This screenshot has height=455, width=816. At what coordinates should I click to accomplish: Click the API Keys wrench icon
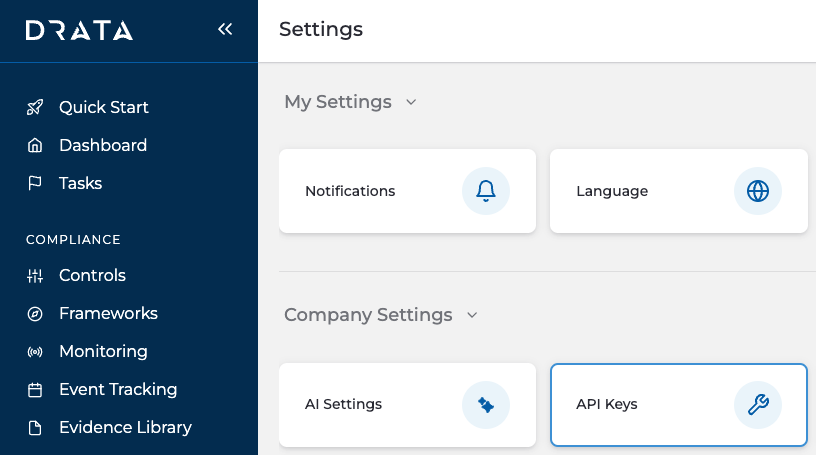758,405
